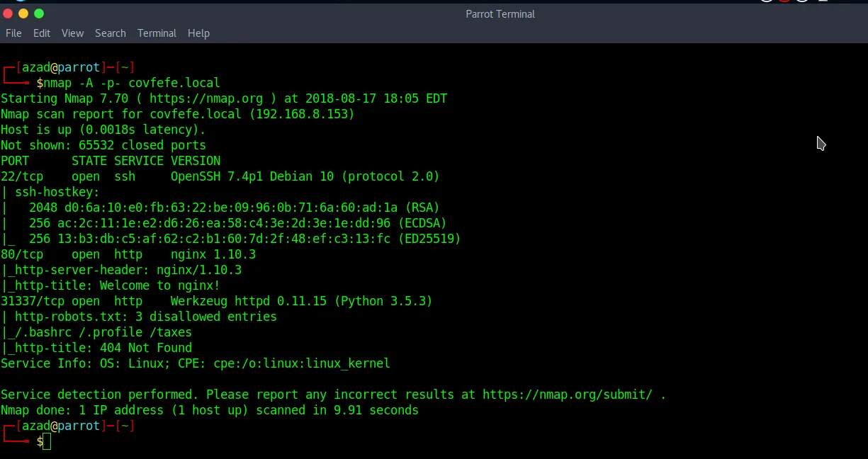Viewport: 868px width, 459px height.
Task: Open the Help menu
Action: [198, 33]
